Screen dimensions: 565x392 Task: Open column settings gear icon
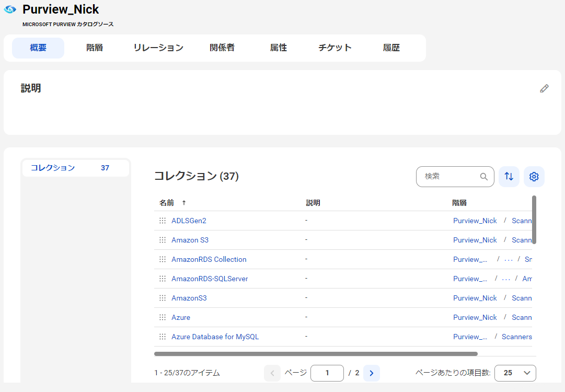[x=534, y=176]
